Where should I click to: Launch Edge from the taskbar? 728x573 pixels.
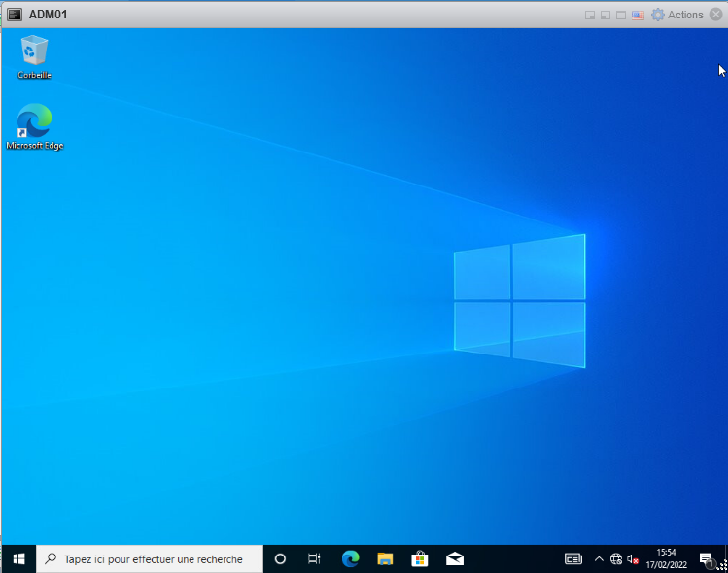pyautogui.click(x=350, y=558)
